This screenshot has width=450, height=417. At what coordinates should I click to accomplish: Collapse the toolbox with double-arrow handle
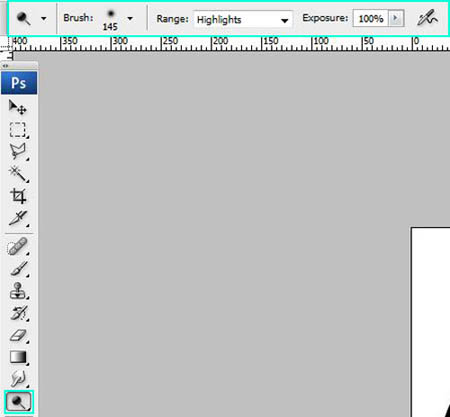[x=6, y=66]
